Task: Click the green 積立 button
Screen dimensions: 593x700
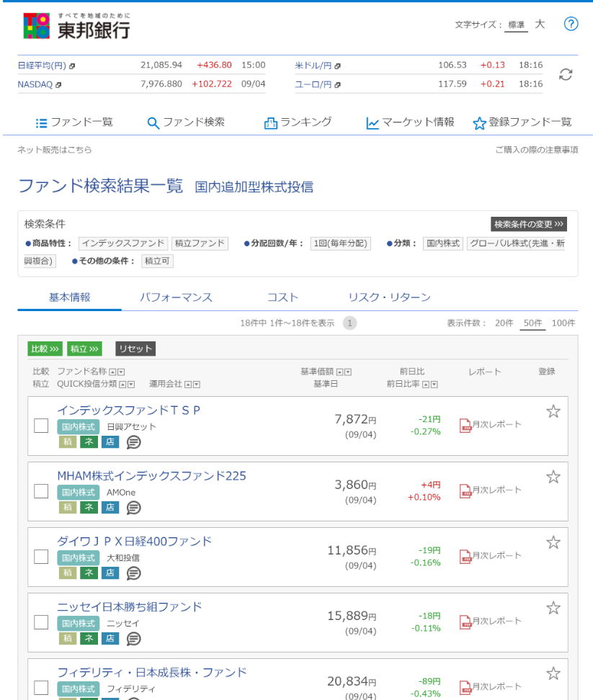Action: [x=84, y=349]
